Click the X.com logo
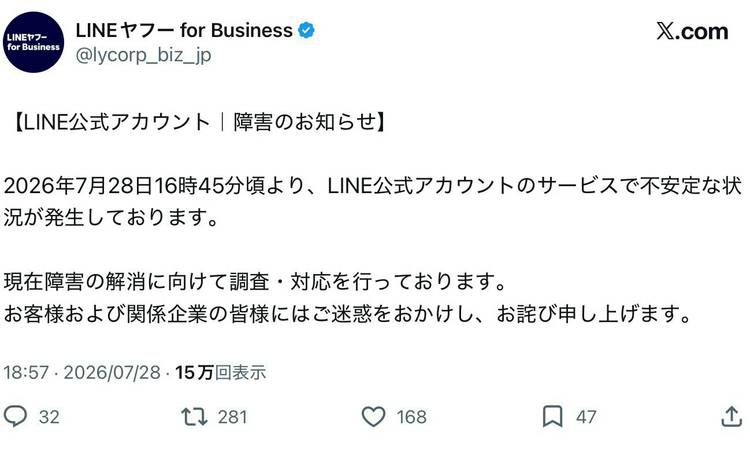The height and width of the screenshot is (451, 750). tap(692, 32)
